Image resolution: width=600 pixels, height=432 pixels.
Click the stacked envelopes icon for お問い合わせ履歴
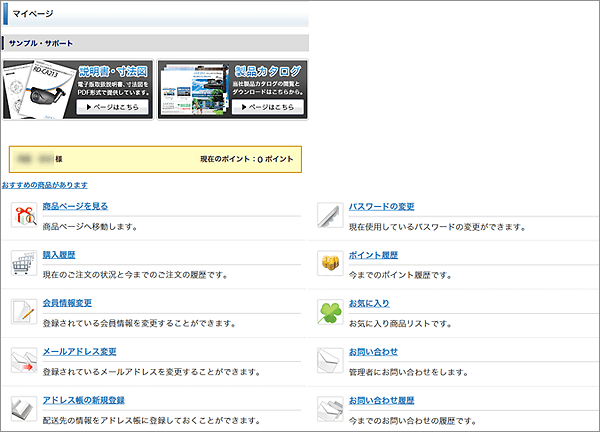(x=330, y=409)
